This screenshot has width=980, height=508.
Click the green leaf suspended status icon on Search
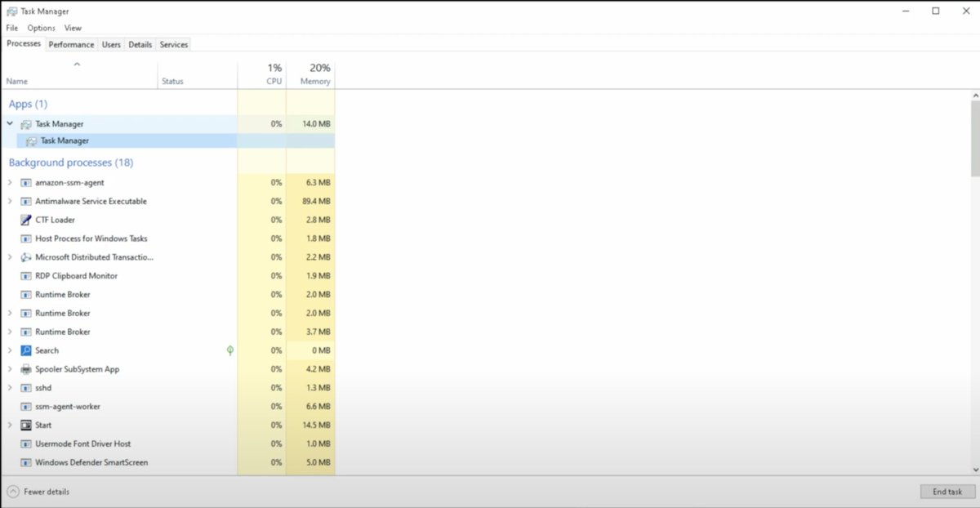(230, 350)
